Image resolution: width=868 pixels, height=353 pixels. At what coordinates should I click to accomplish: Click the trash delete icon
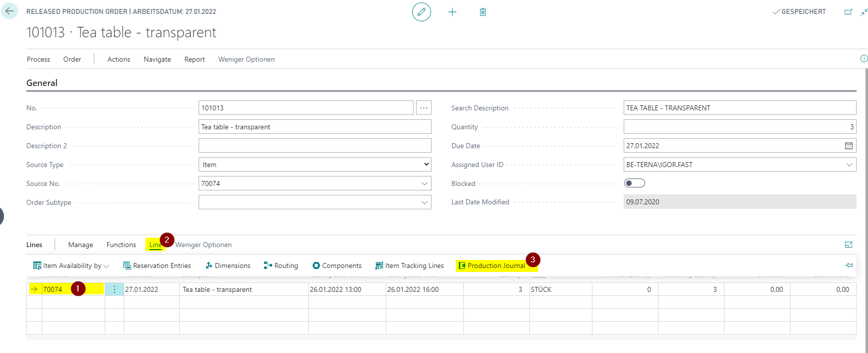pos(483,12)
